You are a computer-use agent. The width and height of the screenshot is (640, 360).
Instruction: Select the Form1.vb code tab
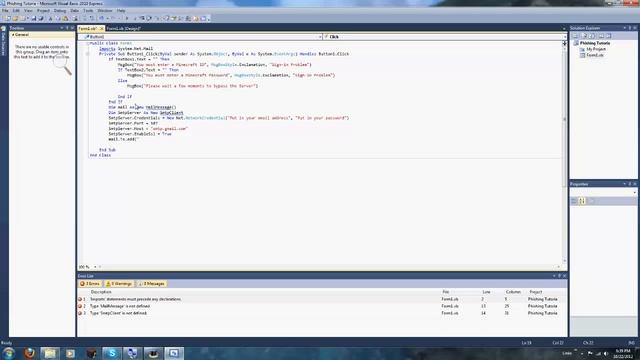coord(87,29)
